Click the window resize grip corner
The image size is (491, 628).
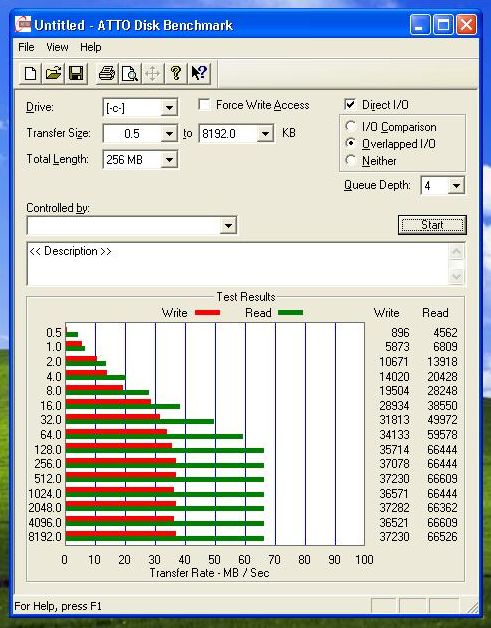(x=473, y=608)
